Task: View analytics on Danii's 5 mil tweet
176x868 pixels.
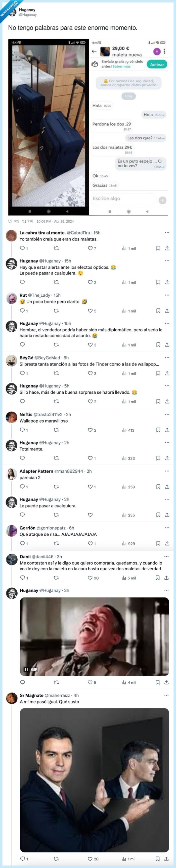Action: tap(129, 578)
